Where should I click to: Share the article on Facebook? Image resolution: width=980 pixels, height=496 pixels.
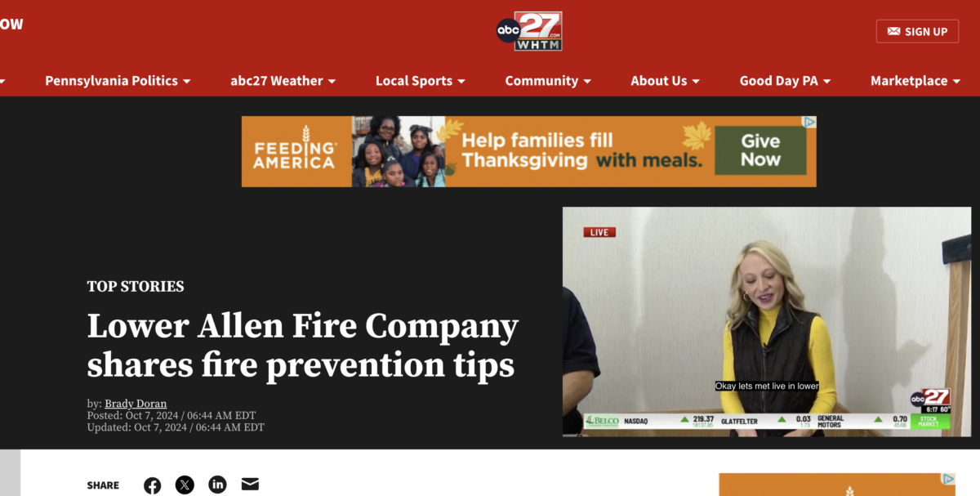tap(153, 485)
